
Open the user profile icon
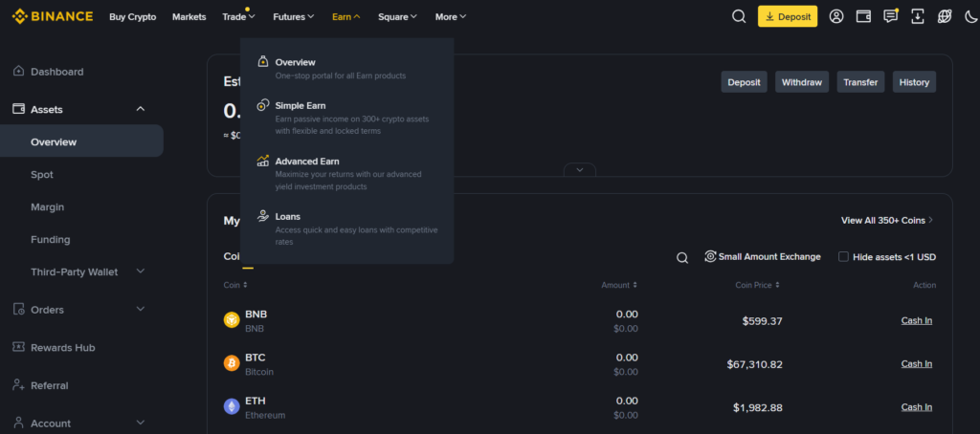(x=836, y=16)
